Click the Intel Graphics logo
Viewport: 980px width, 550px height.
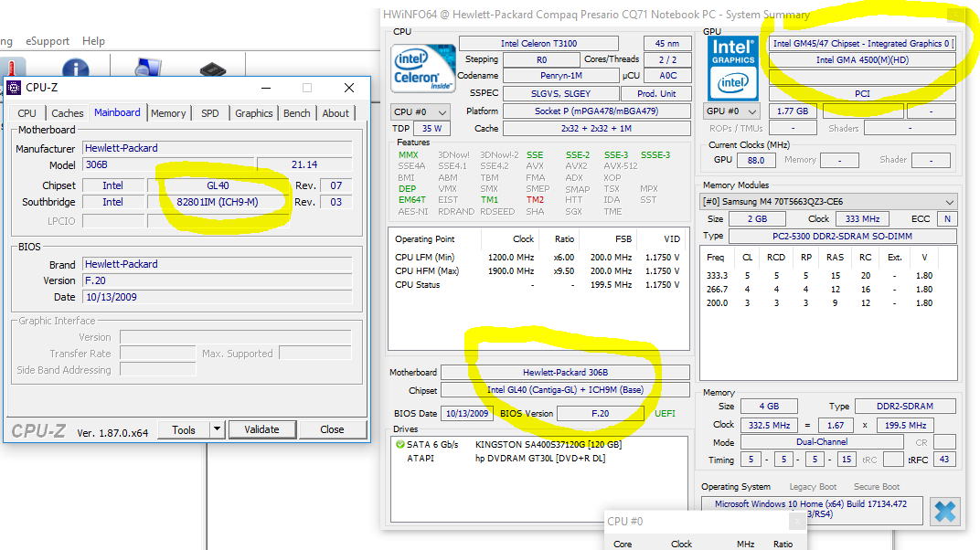tap(733, 67)
